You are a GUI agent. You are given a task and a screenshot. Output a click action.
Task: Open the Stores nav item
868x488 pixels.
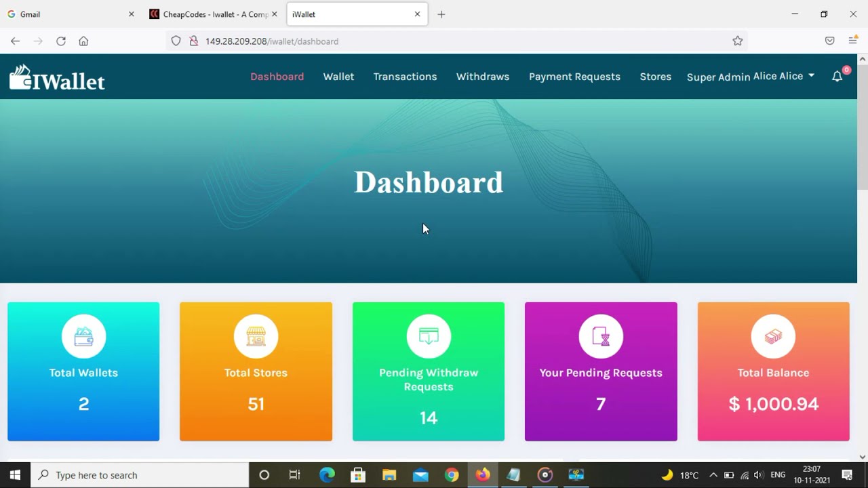(x=656, y=77)
